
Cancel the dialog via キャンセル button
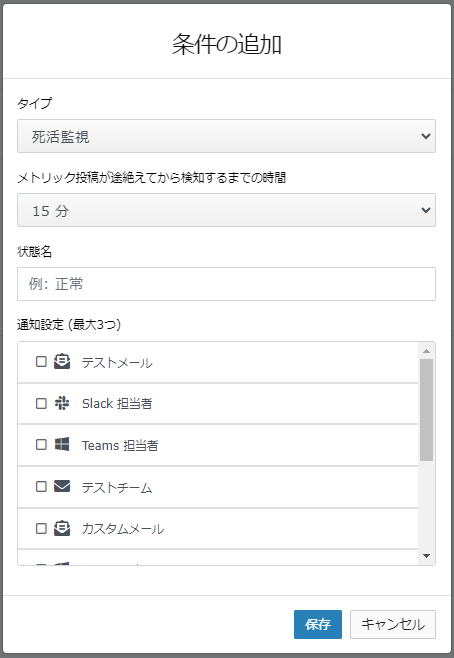[x=393, y=624]
